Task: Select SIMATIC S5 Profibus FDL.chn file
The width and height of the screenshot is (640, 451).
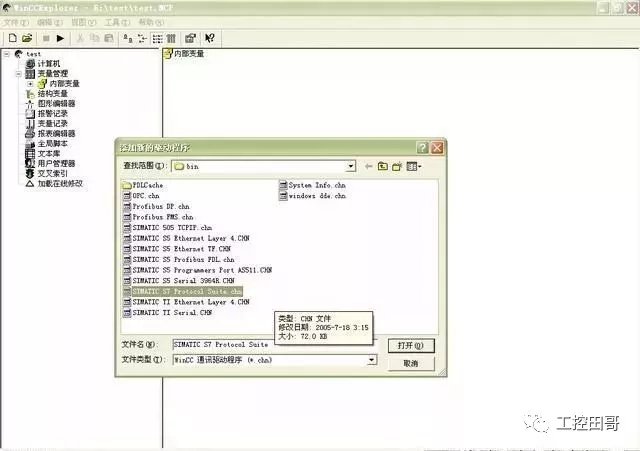Action: coord(179,260)
